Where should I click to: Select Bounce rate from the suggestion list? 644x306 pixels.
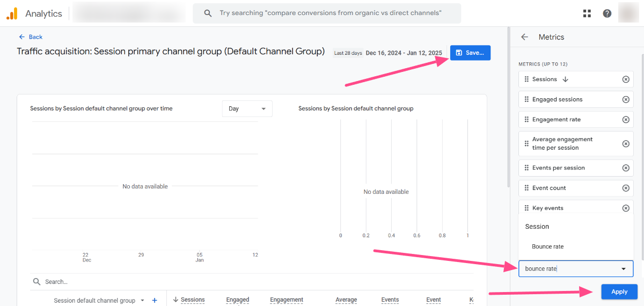547,246
